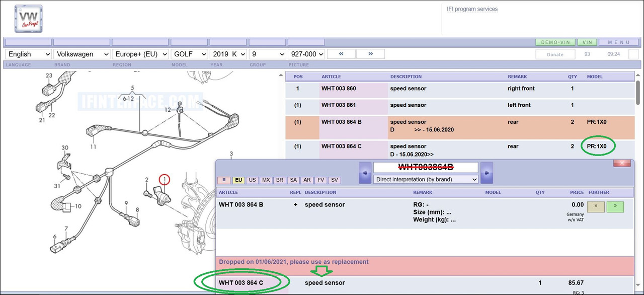Viewport: 644px width, 295px height.
Task: Click article WHT 003 864 B in main list
Action: pos(342,122)
